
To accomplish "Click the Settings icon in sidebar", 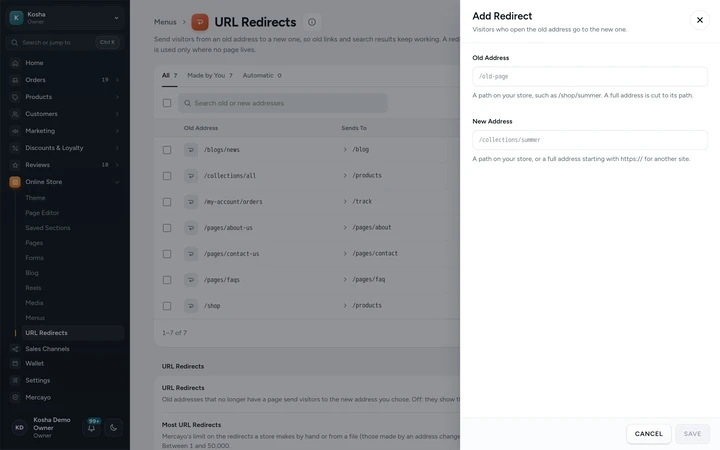I will (x=15, y=380).
